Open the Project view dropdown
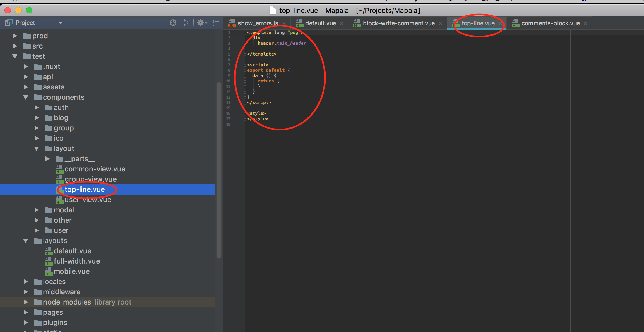 60,23
